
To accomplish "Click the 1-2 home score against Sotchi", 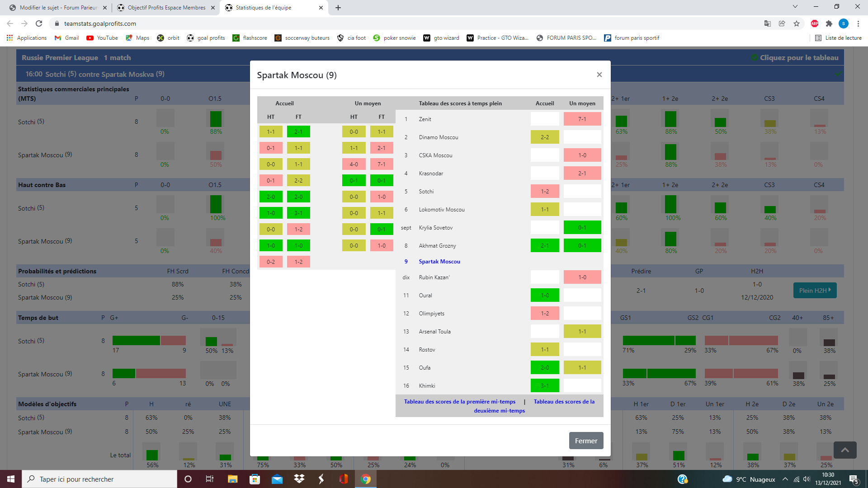I will (x=545, y=192).
